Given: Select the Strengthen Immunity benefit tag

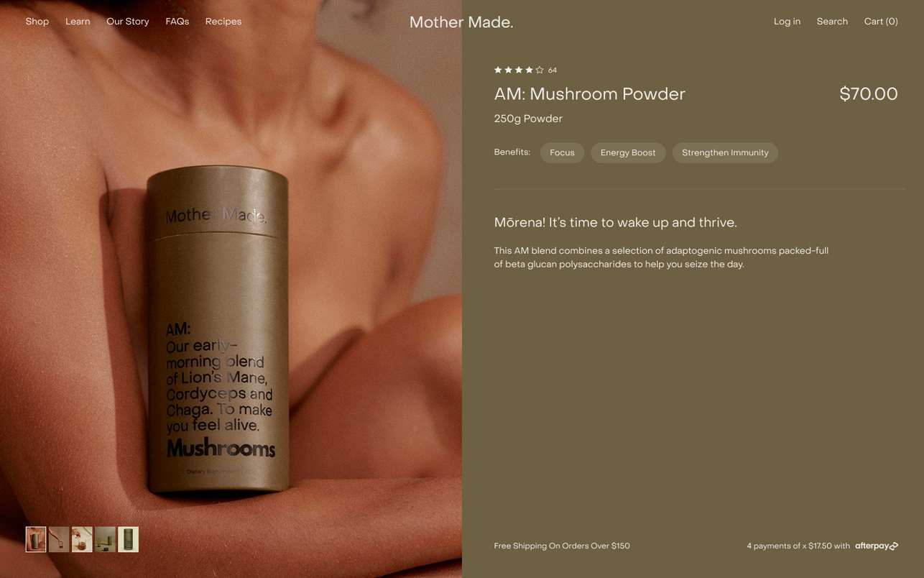Looking at the screenshot, I should (725, 152).
